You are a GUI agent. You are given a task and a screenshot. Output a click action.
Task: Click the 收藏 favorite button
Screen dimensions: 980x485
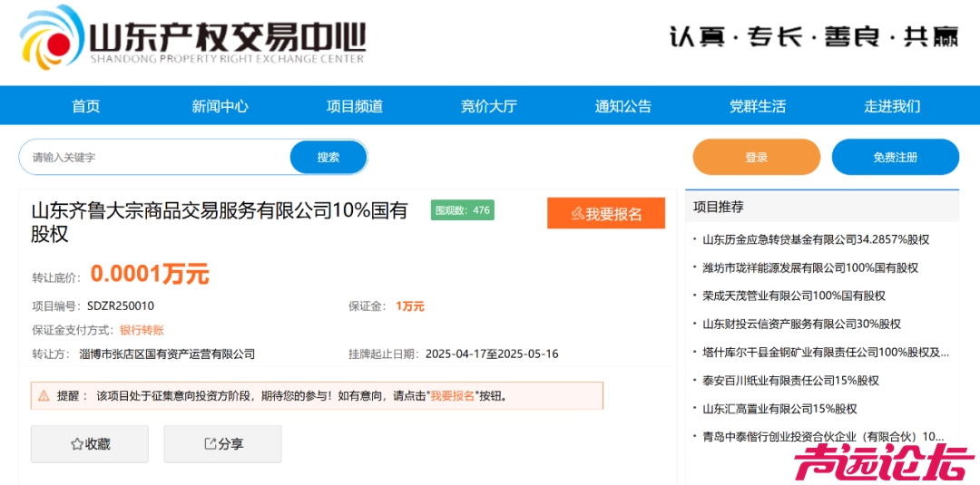coord(90,444)
